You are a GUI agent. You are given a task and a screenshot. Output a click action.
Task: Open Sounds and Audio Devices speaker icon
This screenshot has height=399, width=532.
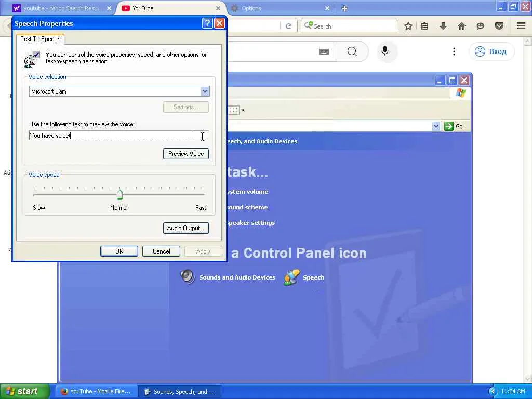[x=188, y=277]
